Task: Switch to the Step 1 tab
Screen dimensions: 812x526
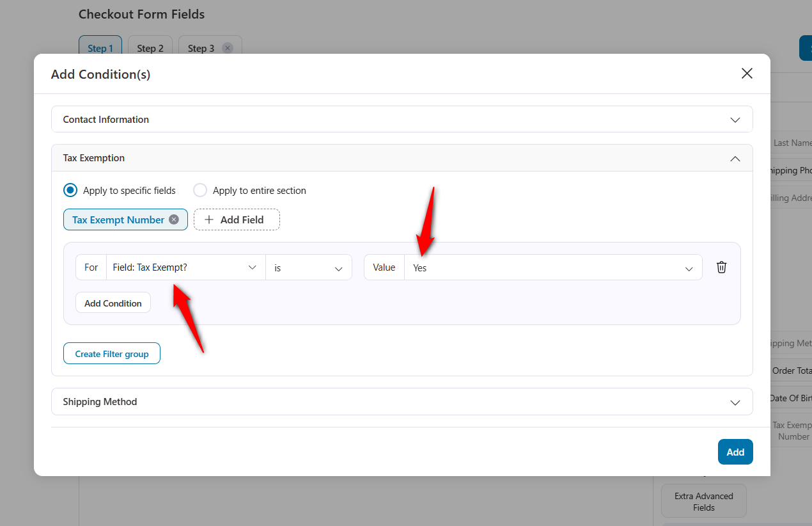Action: pyautogui.click(x=100, y=47)
